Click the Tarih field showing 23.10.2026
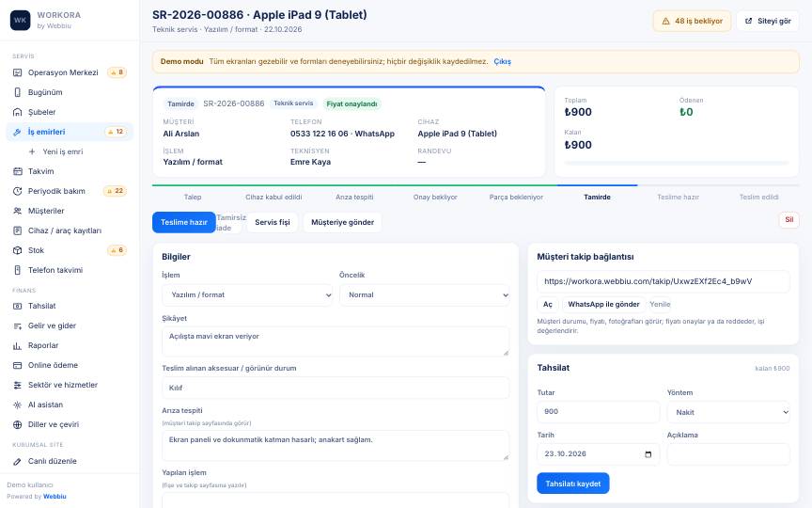 pos(598,454)
